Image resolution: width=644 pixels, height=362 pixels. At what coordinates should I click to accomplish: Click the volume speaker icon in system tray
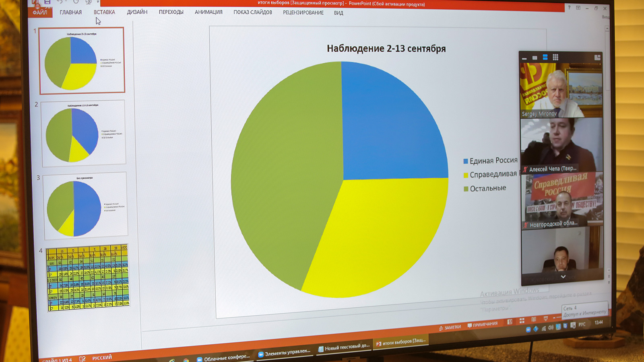coord(551,327)
